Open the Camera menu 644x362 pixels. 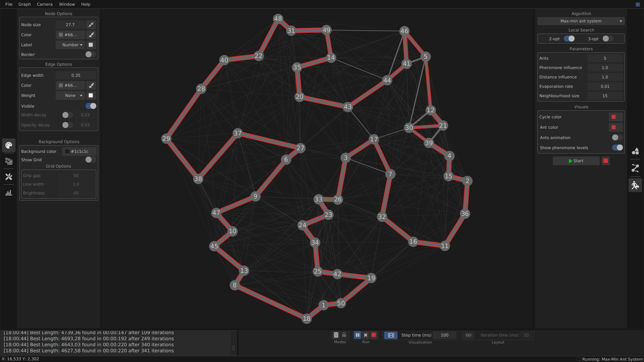45,4
